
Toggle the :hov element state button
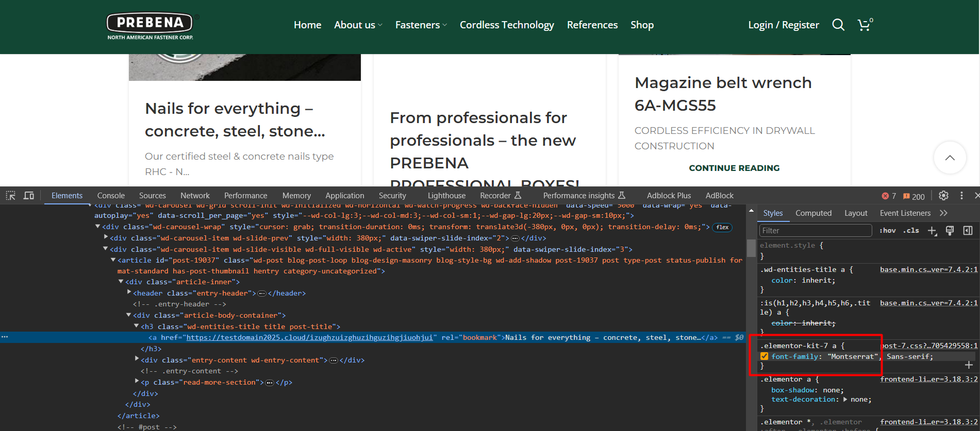tap(887, 231)
